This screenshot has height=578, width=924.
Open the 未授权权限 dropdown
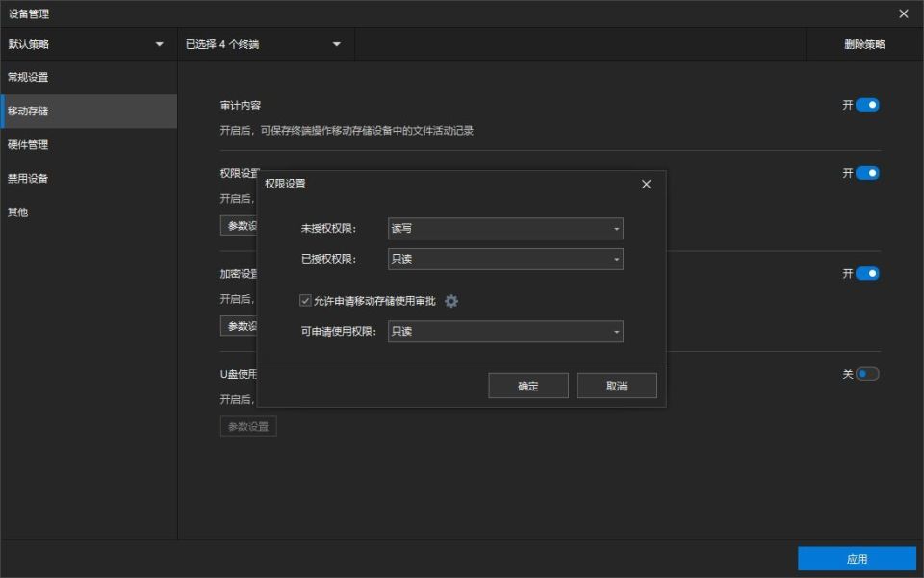coord(505,228)
